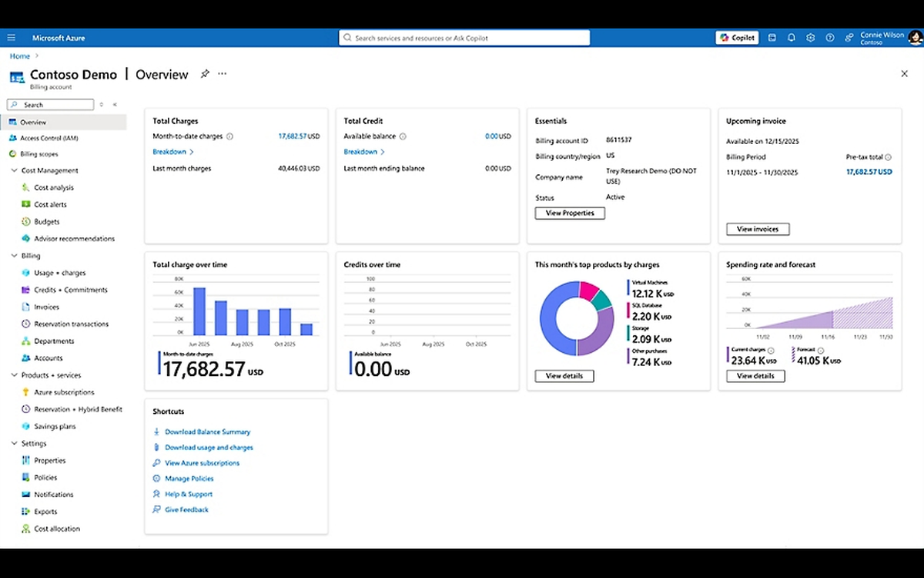The height and width of the screenshot is (578, 924).
Task: Open portal settings gear
Action: (x=811, y=38)
